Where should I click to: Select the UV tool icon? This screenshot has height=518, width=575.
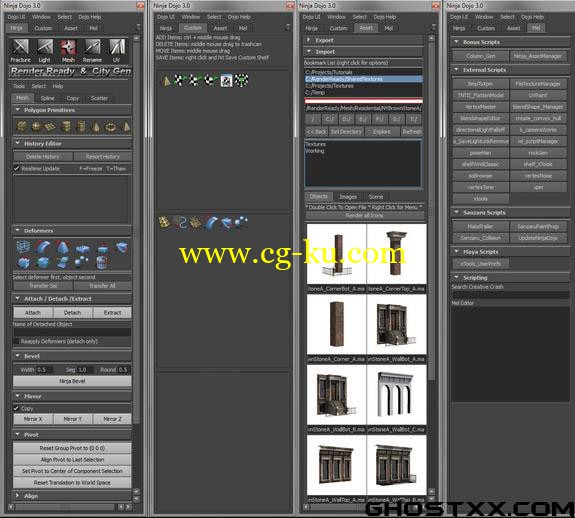point(117,47)
